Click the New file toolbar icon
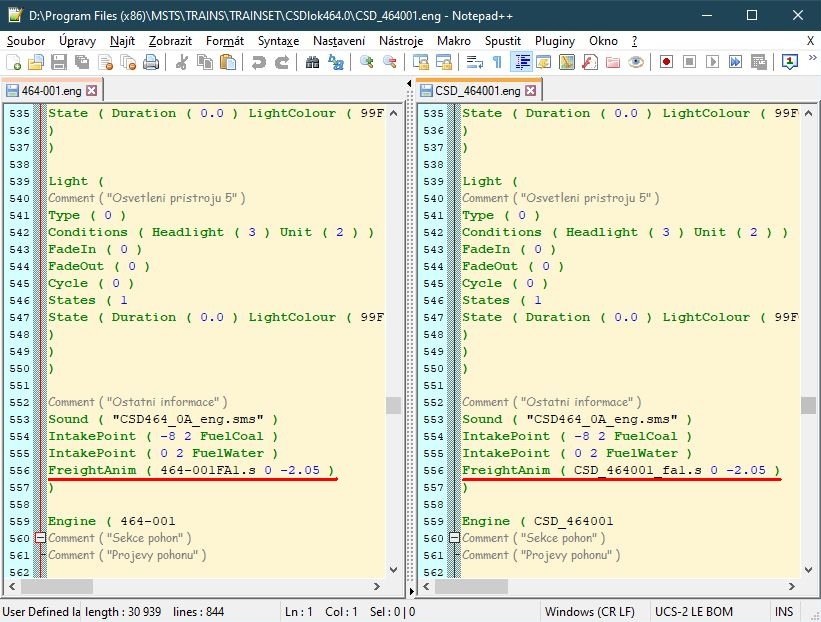Screen dimensions: 821x622 (x=12, y=62)
